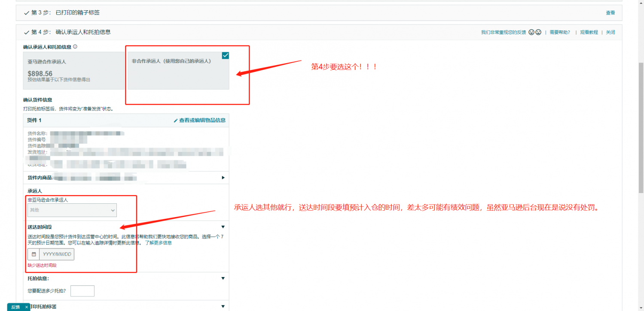
Task: Open the 其他 carrier dropdown
Action: (x=72, y=210)
